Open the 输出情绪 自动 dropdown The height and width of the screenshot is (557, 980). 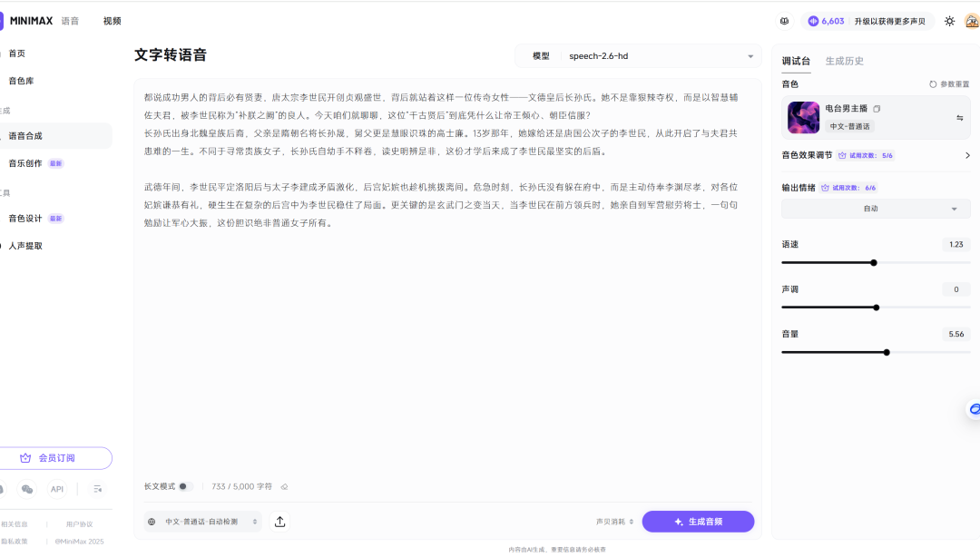pos(876,209)
